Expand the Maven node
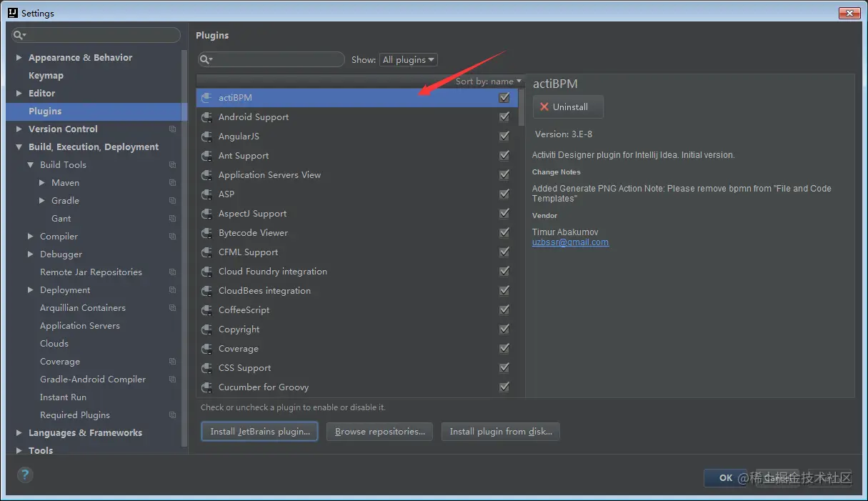Image resolution: width=868 pixels, height=501 pixels. (42, 183)
